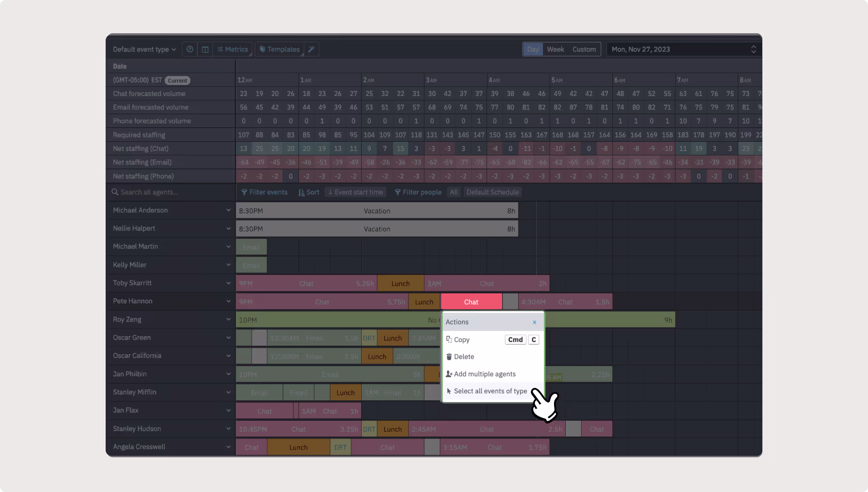
Task: Select the Event start time sort option
Action: click(356, 192)
